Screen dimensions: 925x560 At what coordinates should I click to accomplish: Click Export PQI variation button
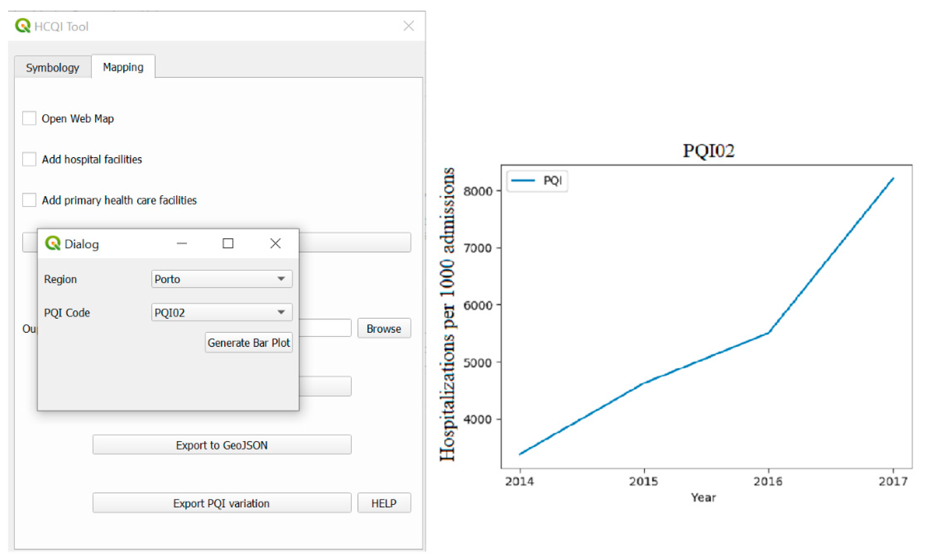pos(221,503)
